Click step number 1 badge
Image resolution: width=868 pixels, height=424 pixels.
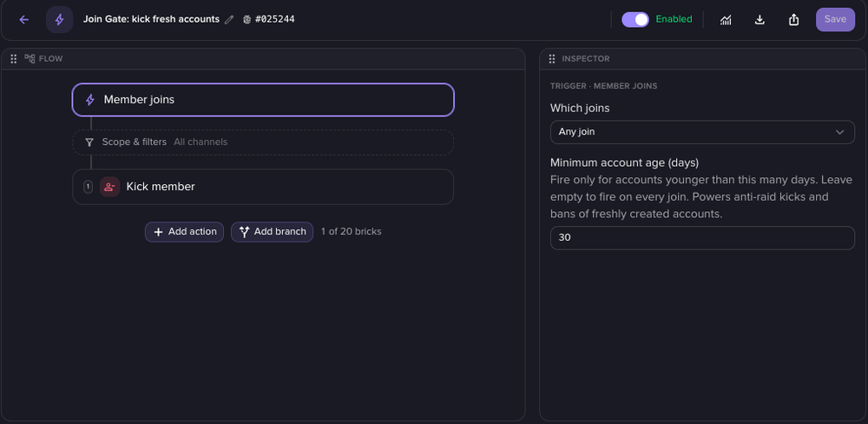[88, 187]
